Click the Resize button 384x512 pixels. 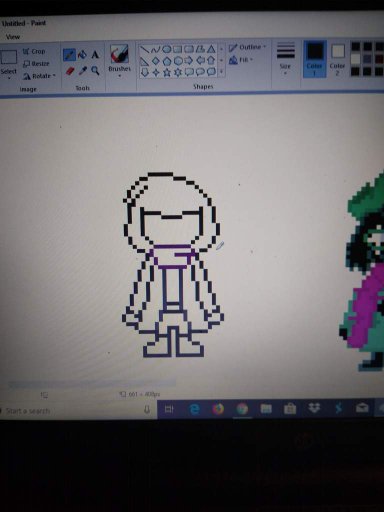pyautogui.click(x=36, y=64)
